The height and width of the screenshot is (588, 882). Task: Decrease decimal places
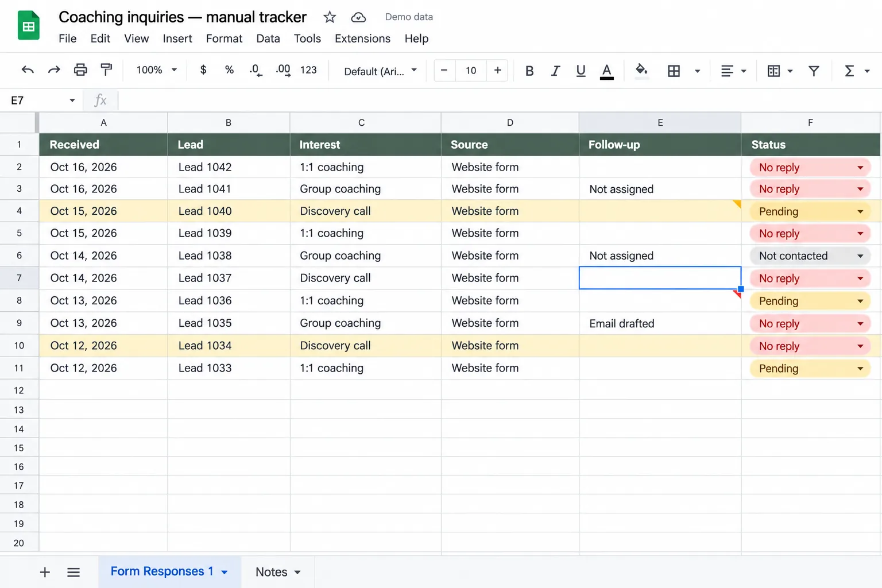point(256,70)
